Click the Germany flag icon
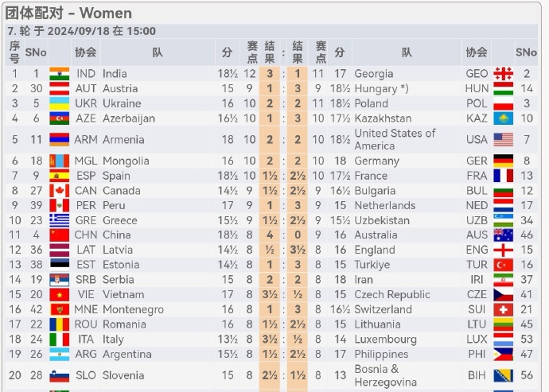549x392 pixels. click(503, 161)
